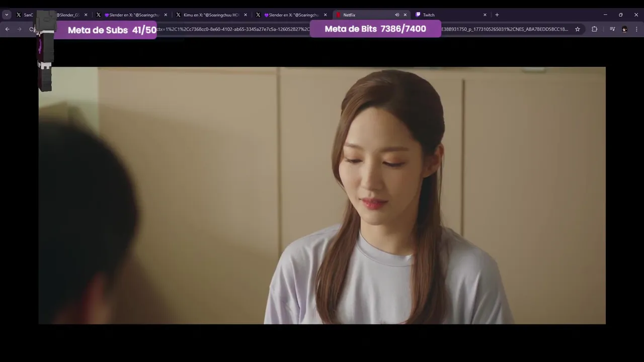Viewport: 644px width, 362px height.
Task: Restore down the browser window
Action: (621, 15)
